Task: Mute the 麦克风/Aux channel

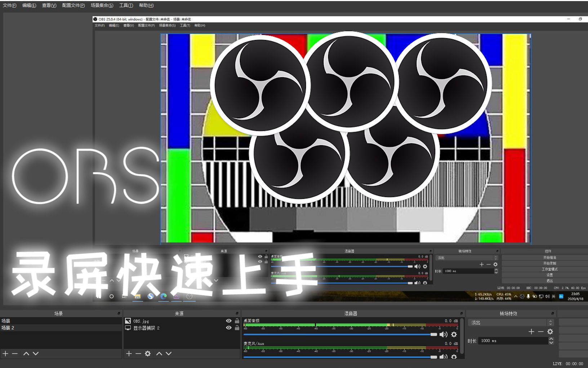Action: click(444, 357)
